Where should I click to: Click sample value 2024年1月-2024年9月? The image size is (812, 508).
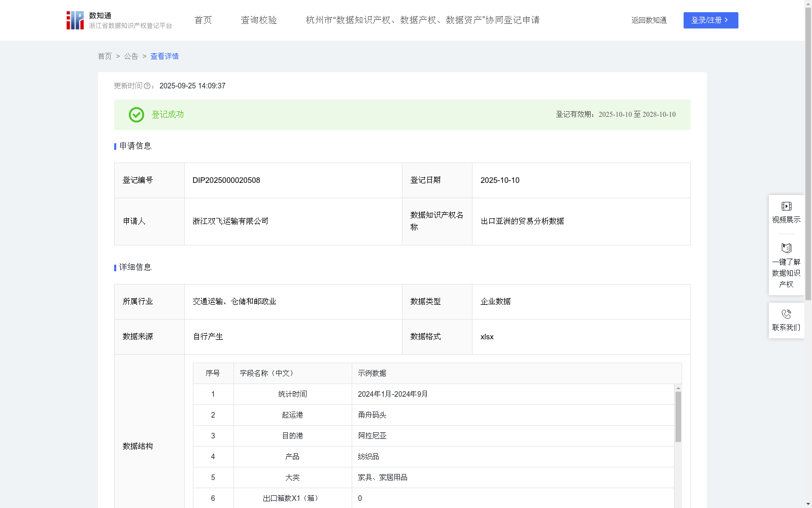click(x=393, y=394)
